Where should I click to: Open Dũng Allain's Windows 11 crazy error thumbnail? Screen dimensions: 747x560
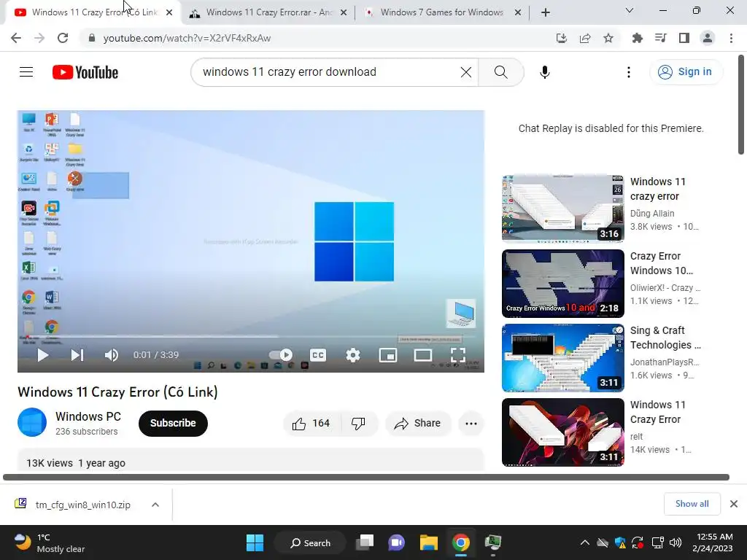coord(562,209)
